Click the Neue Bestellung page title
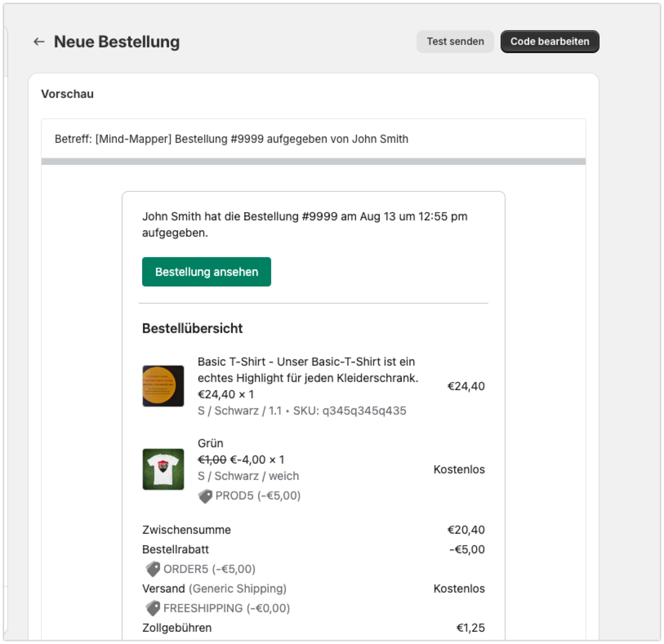This screenshot has height=644, width=664. (117, 42)
